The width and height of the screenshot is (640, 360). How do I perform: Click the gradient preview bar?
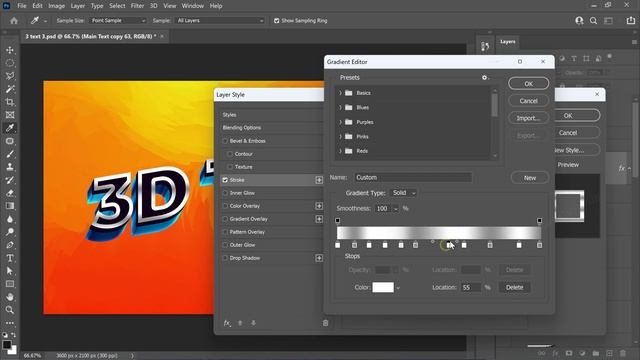pyautogui.click(x=439, y=233)
